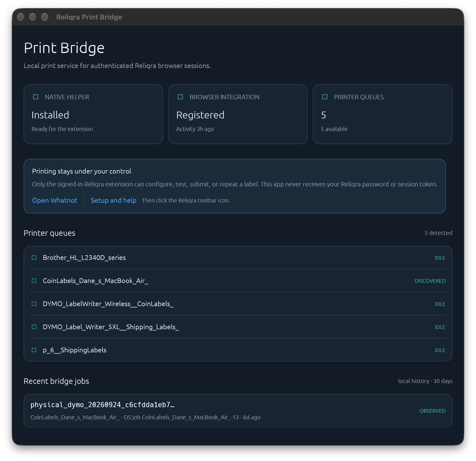Click the Reliqra Print Bridge window title

click(x=89, y=17)
